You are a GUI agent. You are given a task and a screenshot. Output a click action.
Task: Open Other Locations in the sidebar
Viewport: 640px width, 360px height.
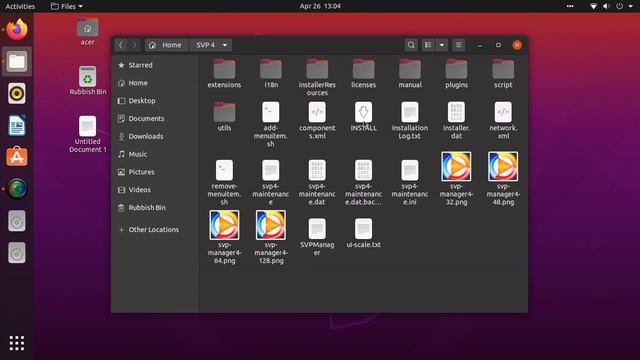coord(155,230)
